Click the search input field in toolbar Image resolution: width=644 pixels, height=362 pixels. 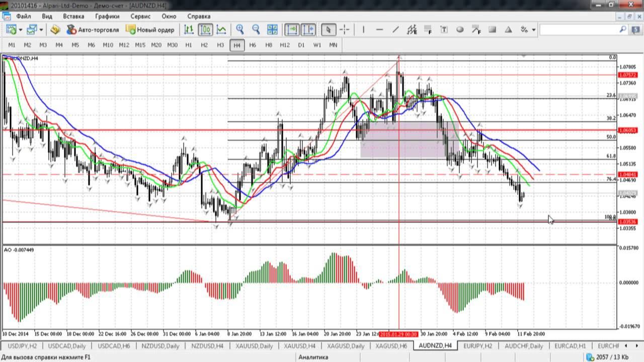tap(579, 30)
